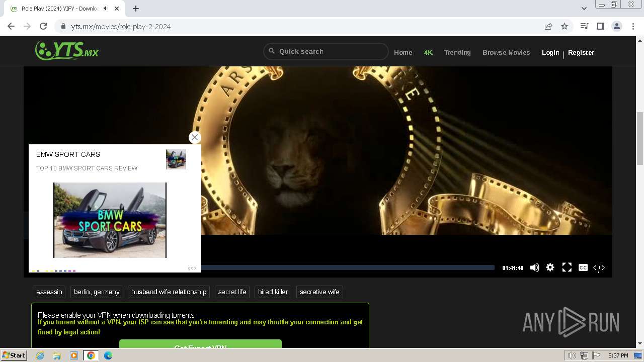Click the Login link
Image resolution: width=644 pixels, height=362 pixels.
coord(550,52)
